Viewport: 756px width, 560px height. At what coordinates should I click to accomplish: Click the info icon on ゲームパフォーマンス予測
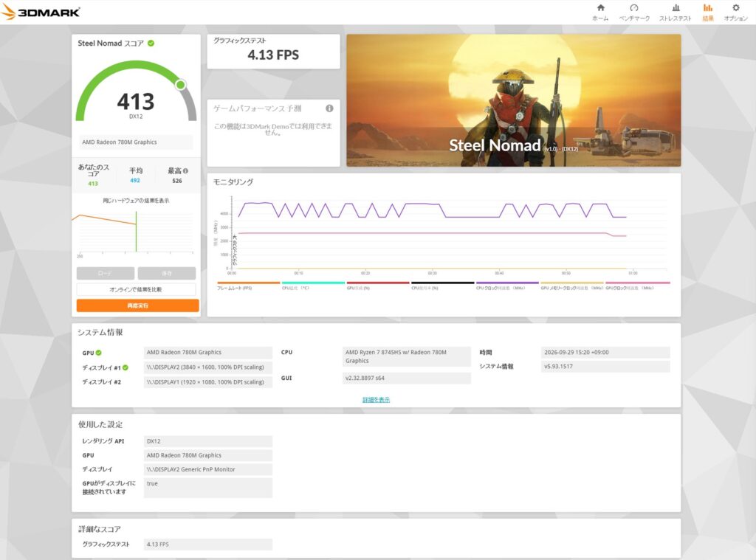click(329, 108)
